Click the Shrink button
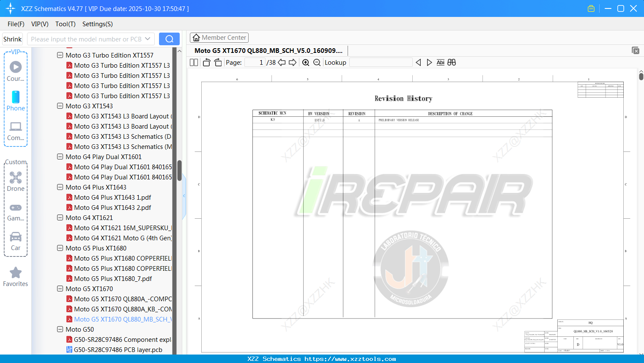Screen dimensions: 644x363 pyautogui.click(x=12, y=38)
